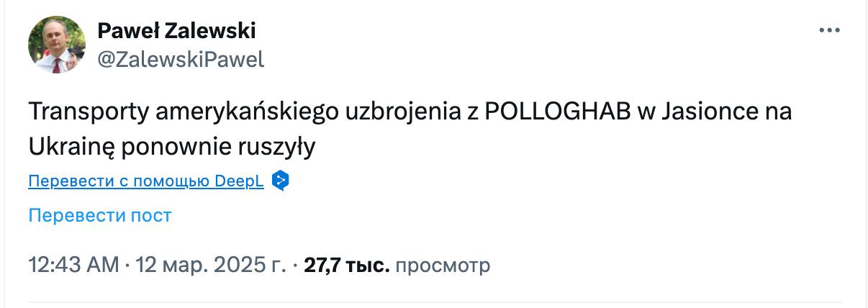Select 'Перевести пост' to translate the post
The width and height of the screenshot is (868, 308).
coord(100,215)
